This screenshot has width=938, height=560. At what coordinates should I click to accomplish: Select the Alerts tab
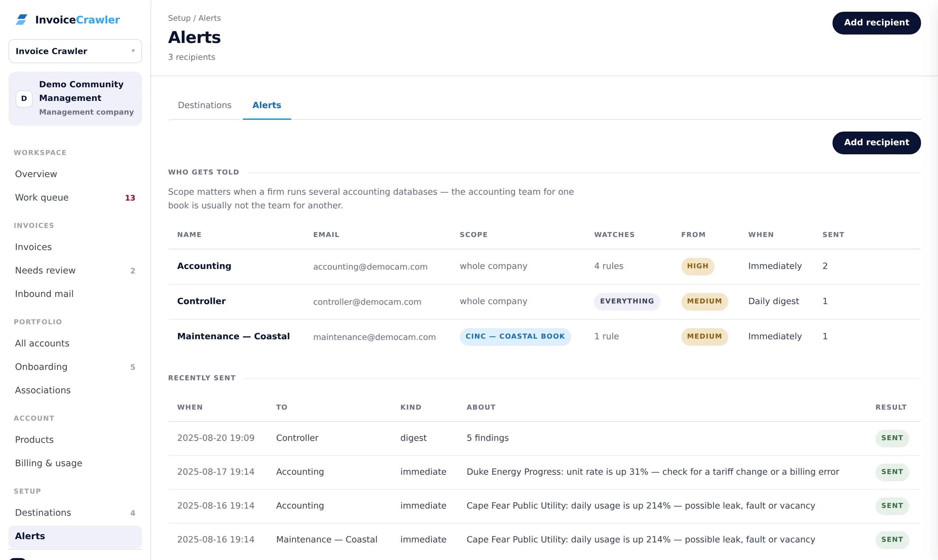point(267,105)
